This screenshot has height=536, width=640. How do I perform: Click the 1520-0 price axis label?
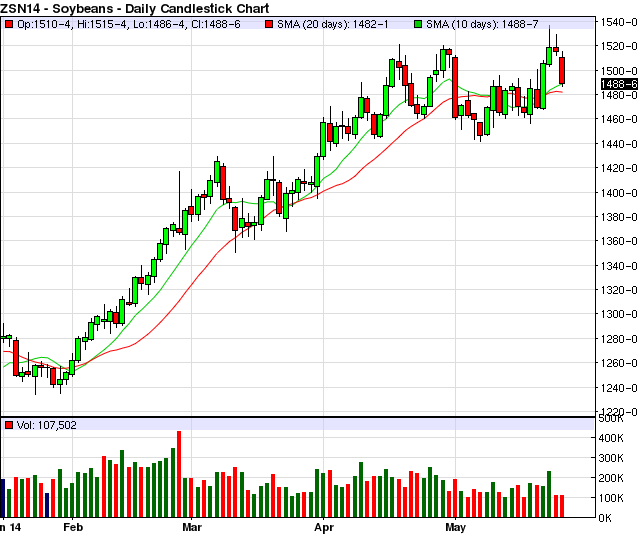pyautogui.click(x=619, y=46)
